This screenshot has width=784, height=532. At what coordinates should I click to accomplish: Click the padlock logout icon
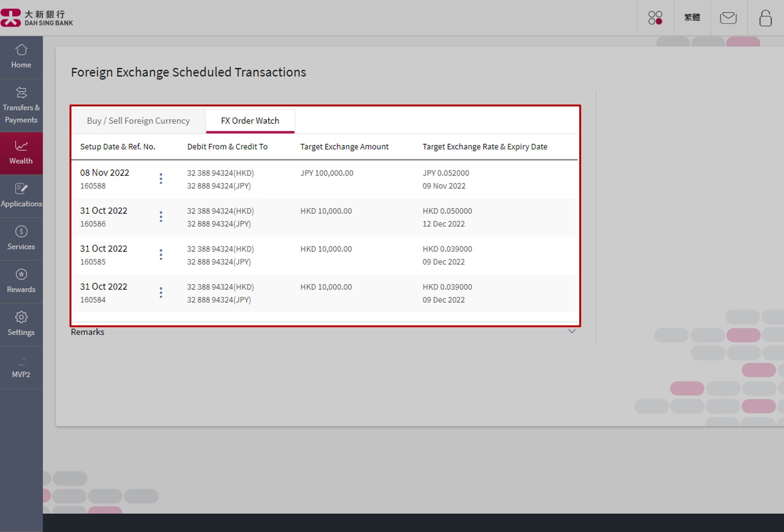click(766, 18)
